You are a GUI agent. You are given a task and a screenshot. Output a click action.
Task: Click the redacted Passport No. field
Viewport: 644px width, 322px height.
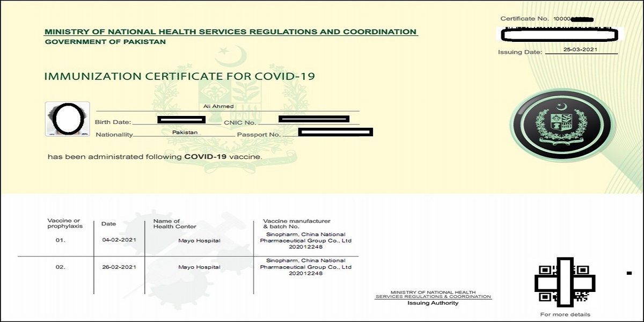[335, 131]
